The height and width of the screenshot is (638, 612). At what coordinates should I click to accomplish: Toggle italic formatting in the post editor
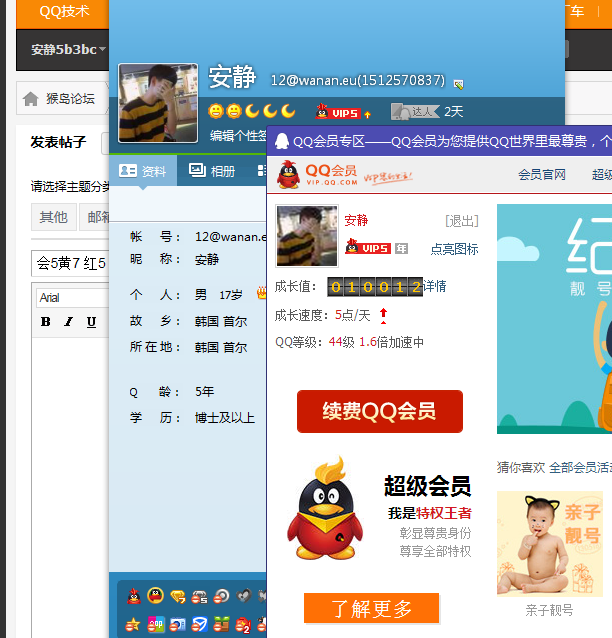click(69, 321)
